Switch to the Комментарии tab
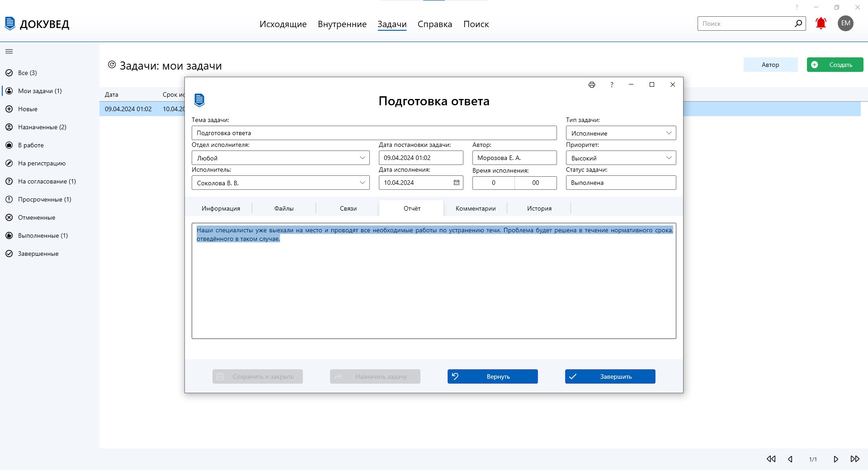Image resolution: width=868 pixels, height=470 pixels. 476,208
